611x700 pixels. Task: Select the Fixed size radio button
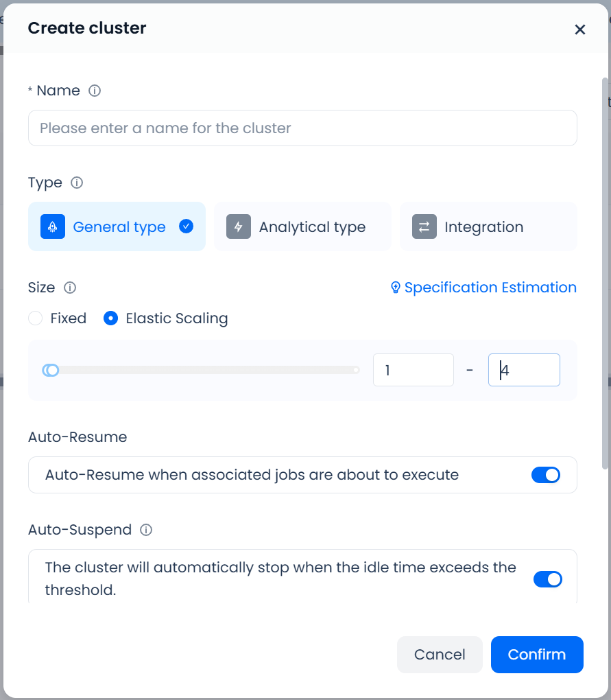click(x=35, y=318)
